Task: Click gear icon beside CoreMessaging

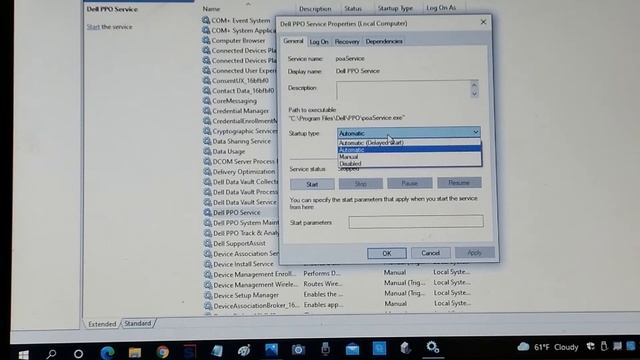Action: click(x=207, y=100)
